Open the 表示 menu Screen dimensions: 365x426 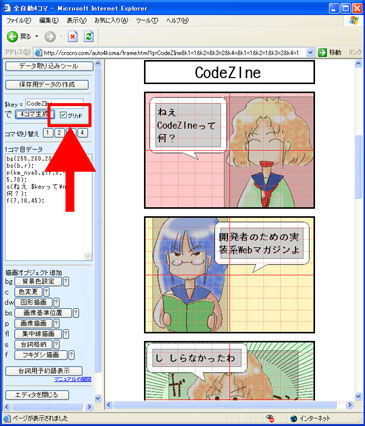pyautogui.click(x=76, y=21)
